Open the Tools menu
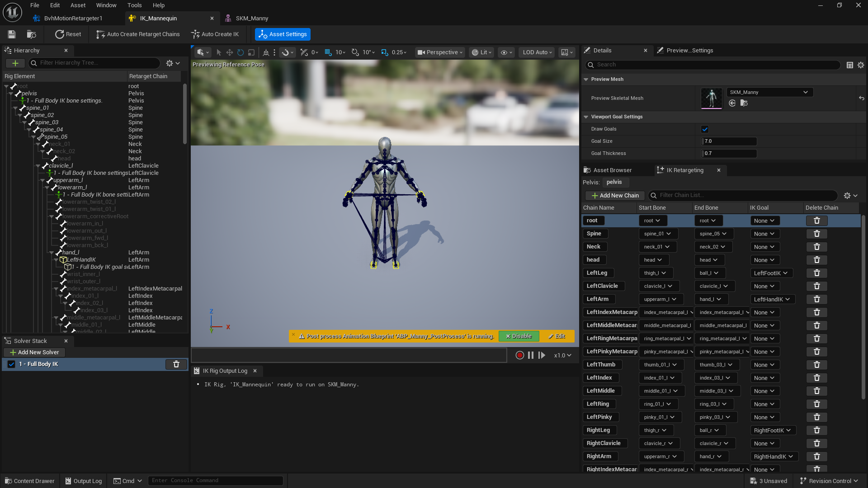 pos(134,5)
